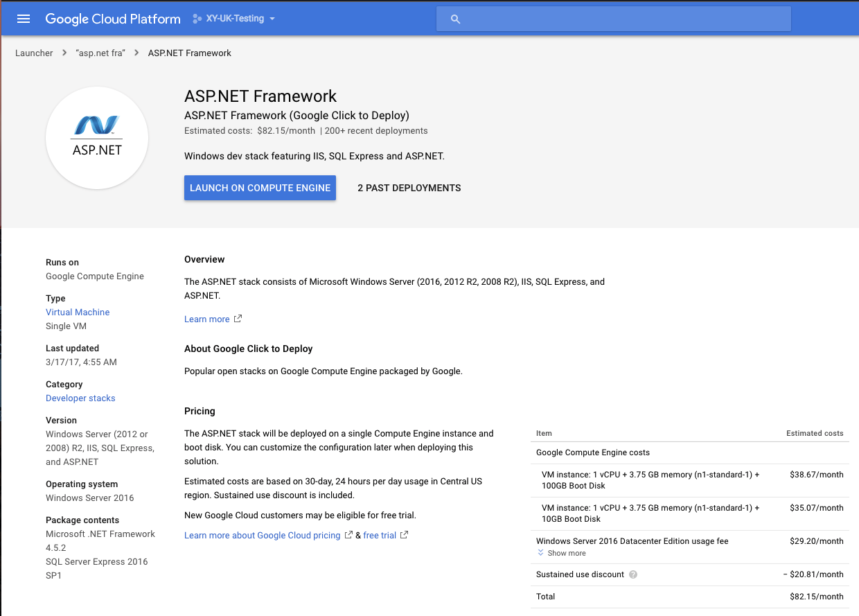Image resolution: width=859 pixels, height=616 pixels.
Task: Click the search magnifier icon
Action: 455,19
